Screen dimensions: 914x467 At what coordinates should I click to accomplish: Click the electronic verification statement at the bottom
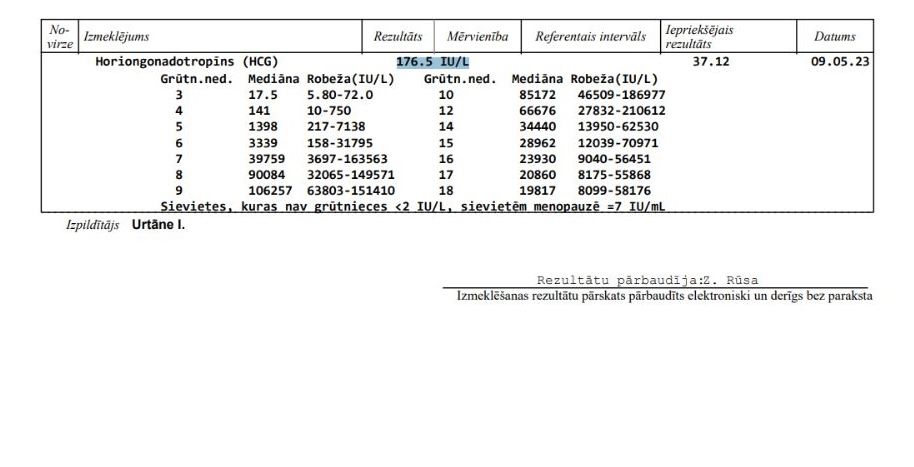pyautogui.click(x=664, y=297)
